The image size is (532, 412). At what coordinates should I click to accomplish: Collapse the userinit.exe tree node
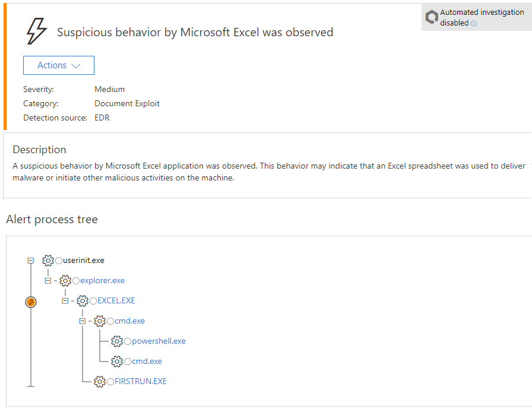point(31,261)
